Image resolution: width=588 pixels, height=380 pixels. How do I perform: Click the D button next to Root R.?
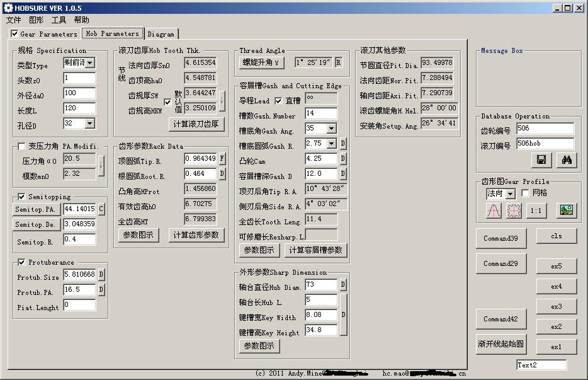222,173
